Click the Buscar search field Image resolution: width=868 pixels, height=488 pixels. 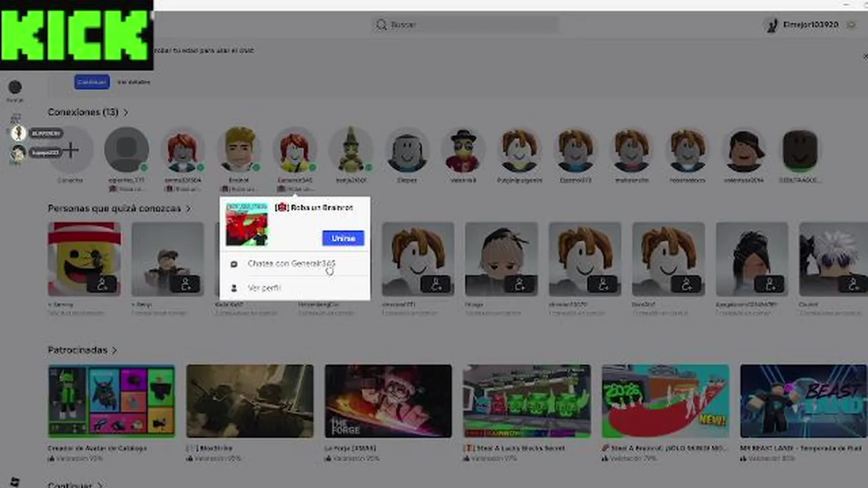coord(466,24)
